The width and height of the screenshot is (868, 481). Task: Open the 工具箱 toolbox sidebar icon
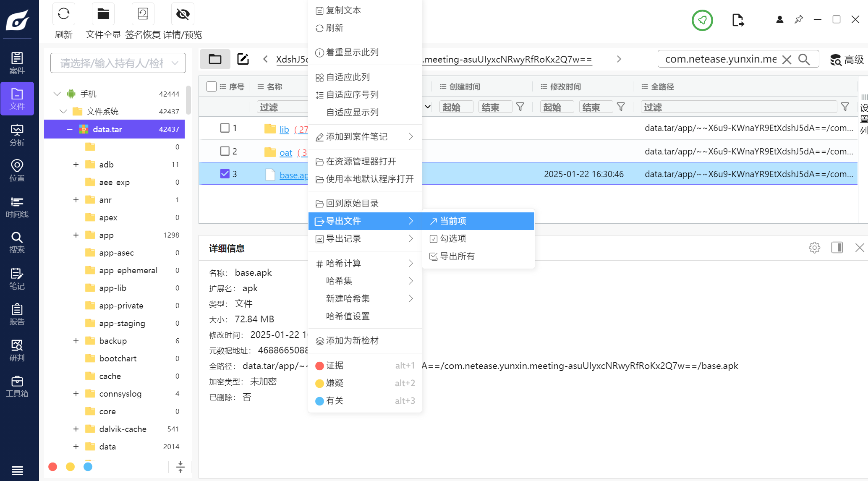click(x=17, y=386)
